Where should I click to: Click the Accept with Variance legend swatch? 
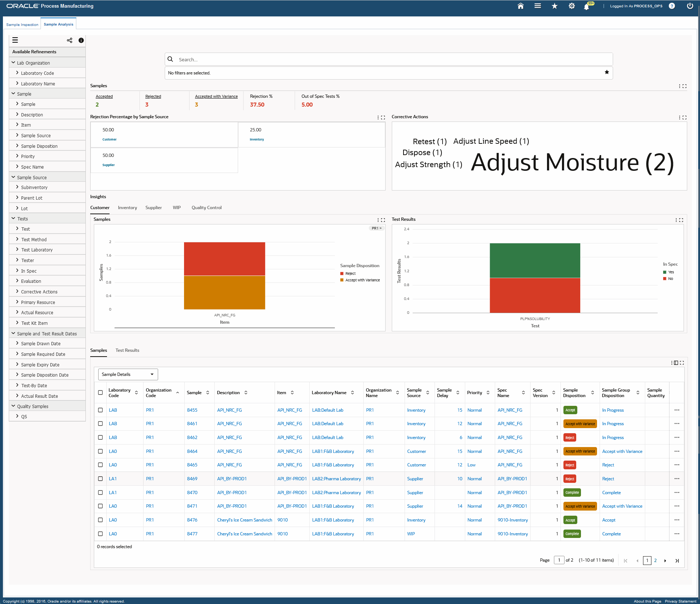[342, 280]
